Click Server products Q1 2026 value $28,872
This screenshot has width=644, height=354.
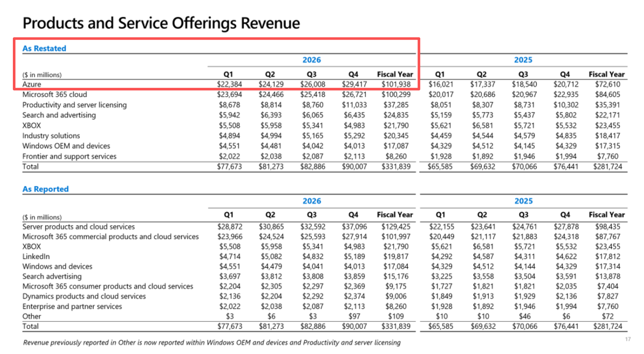tap(230, 227)
